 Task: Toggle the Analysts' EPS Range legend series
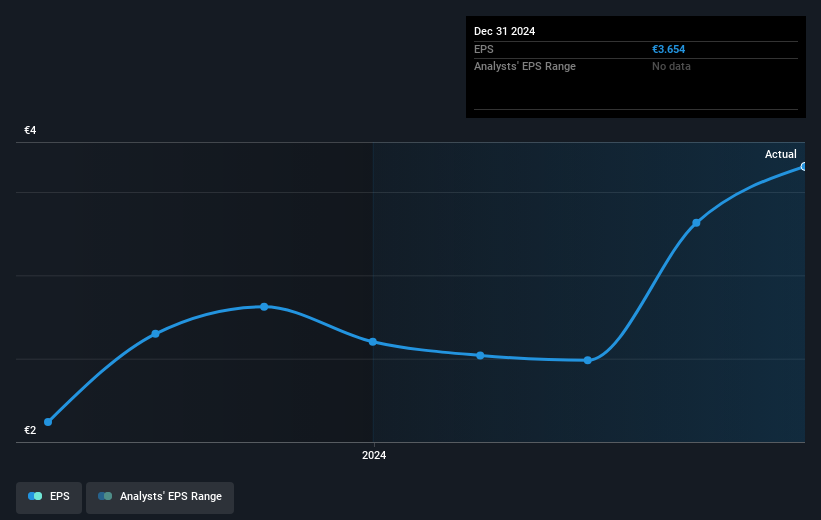(x=160, y=496)
